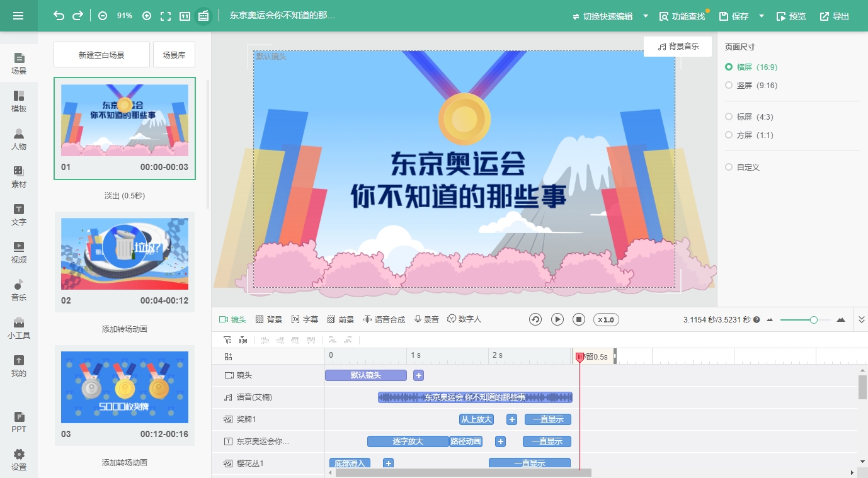The width and height of the screenshot is (868, 478).
Task: Click the 淡出 (0.5秒) transition label
Action: click(125, 196)
